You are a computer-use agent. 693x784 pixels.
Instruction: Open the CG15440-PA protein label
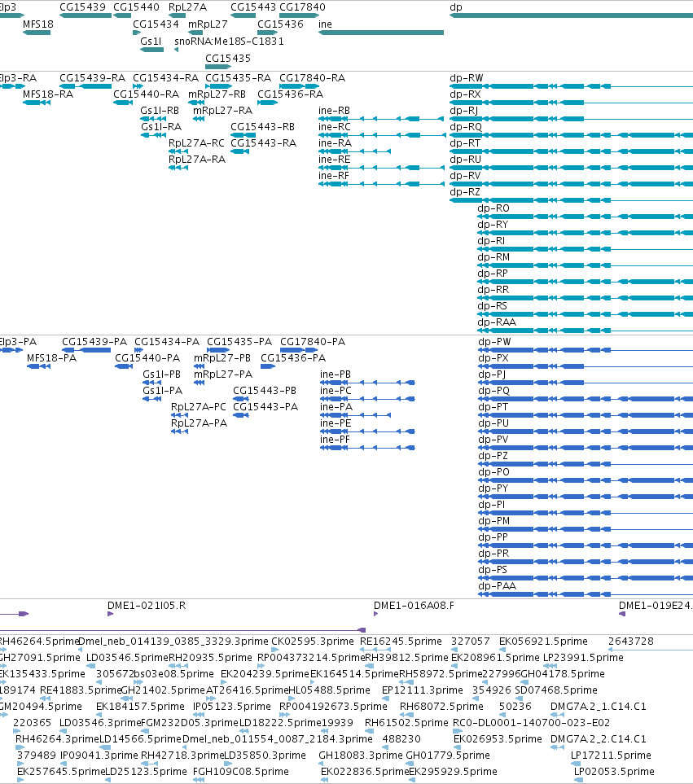point(147,358)
